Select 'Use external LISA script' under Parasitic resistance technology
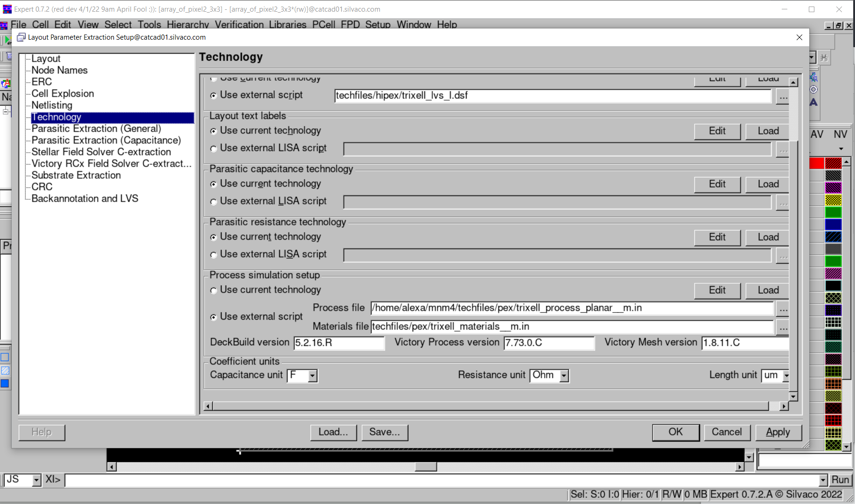 [214, 255]
